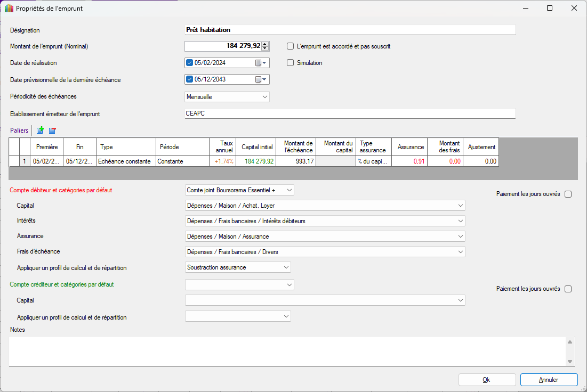The height and width of the screenshot is (392, 587).
Task: Enable 'L'emprunt est accordé et pas souscrit'
Action: click(291, 46)
